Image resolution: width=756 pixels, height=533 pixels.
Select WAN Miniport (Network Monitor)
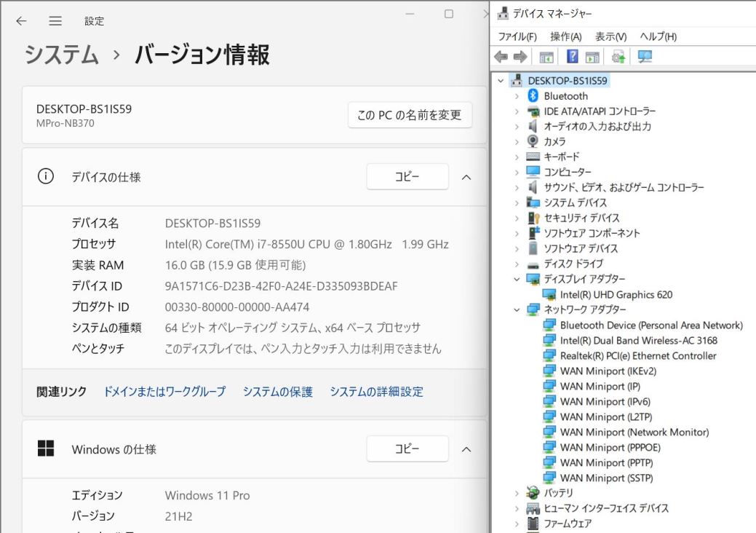pos(634,433)
